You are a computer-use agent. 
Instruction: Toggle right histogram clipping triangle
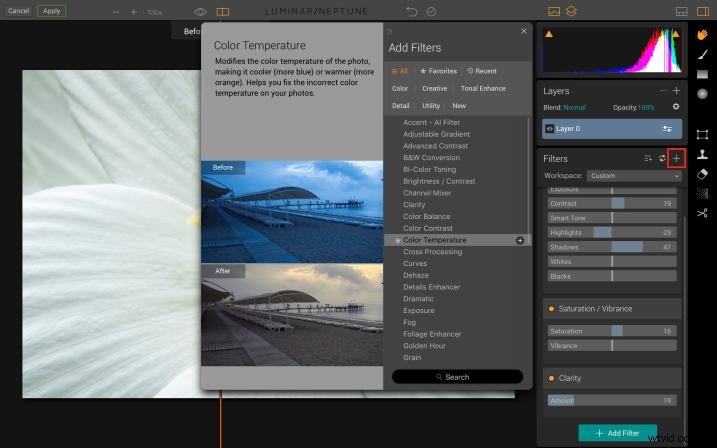[675, 34]
